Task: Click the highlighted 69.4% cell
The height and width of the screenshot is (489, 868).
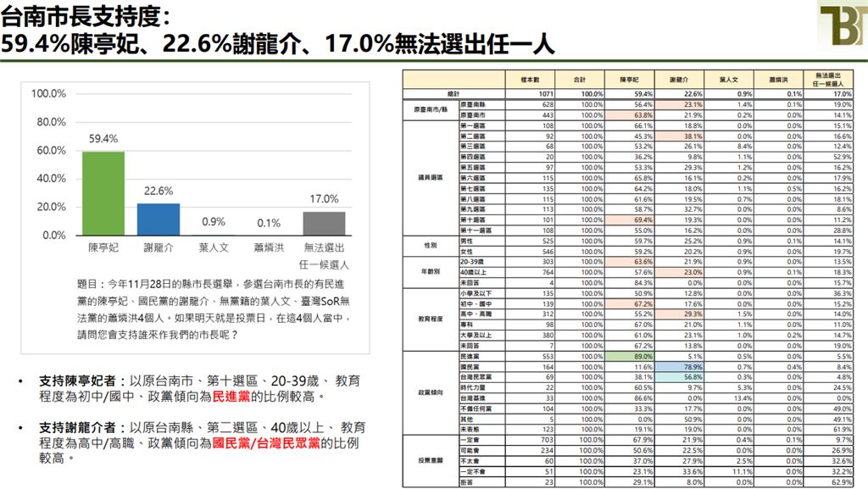Action: [630, 220]
